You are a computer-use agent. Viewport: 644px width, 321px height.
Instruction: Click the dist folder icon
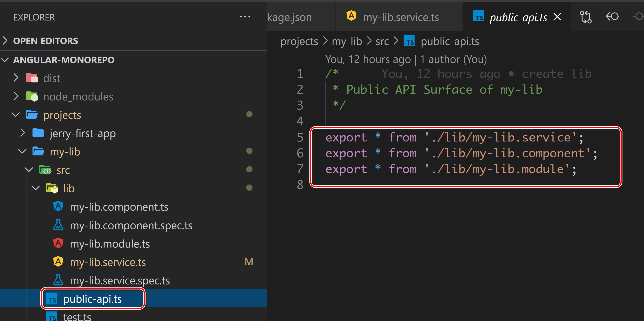click(x=32, y=78)
